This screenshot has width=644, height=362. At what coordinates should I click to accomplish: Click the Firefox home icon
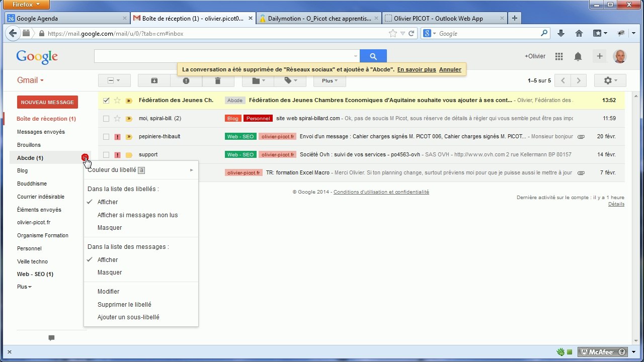point(579,33)
